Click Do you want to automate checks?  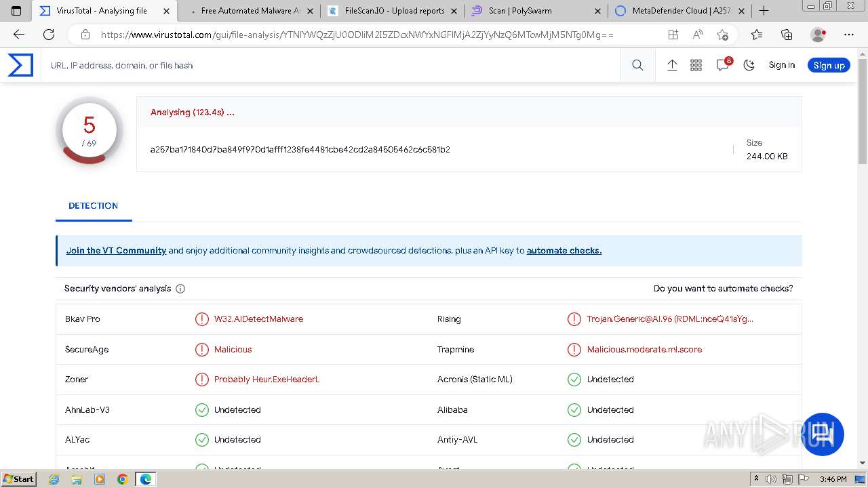coord(723,288)
